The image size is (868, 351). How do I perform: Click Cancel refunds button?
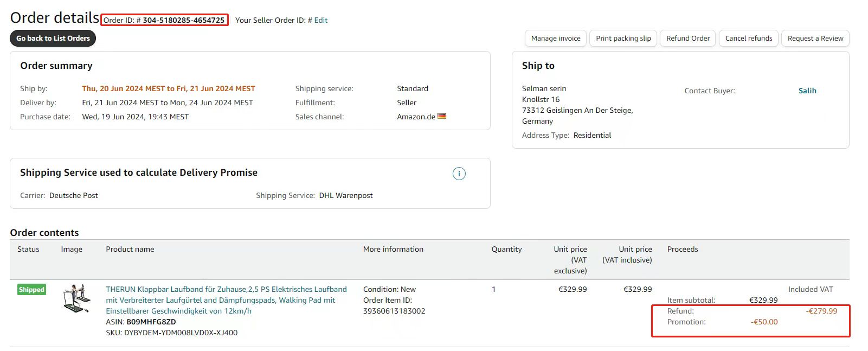coord(748,39)
